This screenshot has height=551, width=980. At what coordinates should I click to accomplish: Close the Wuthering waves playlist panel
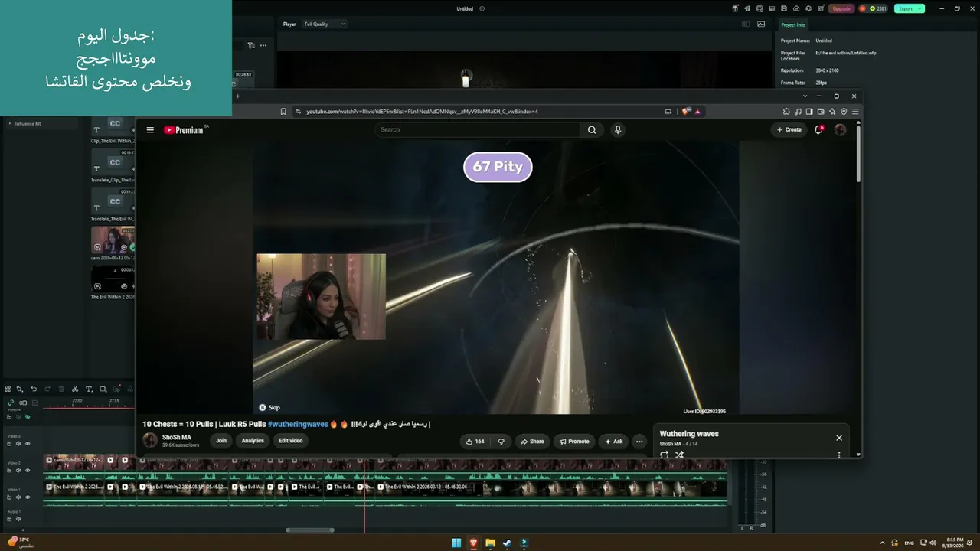point(839,438)
